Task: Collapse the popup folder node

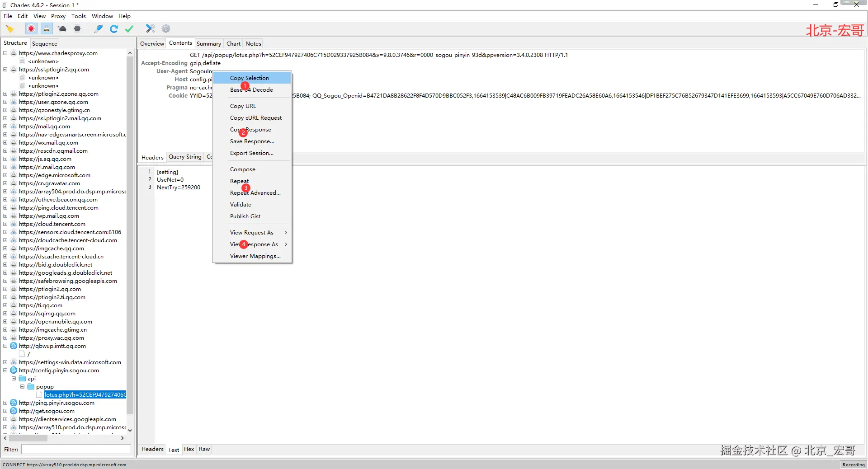Action: [22, 387]
